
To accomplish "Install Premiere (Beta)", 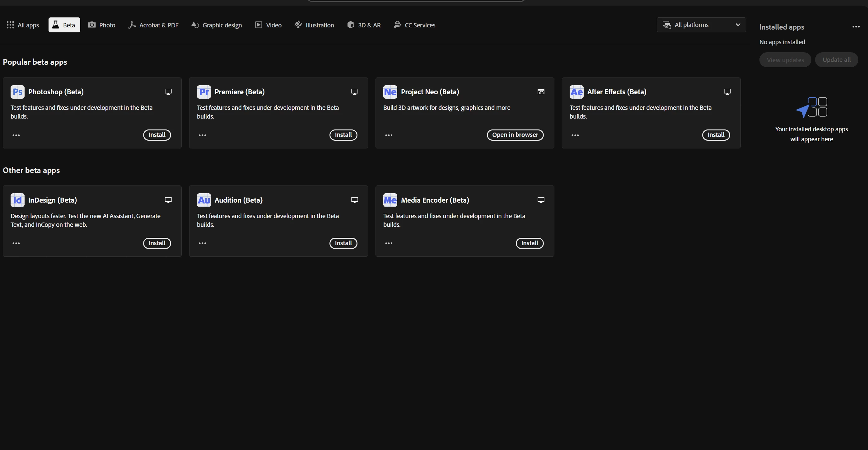I will click(x=343, y=135).
